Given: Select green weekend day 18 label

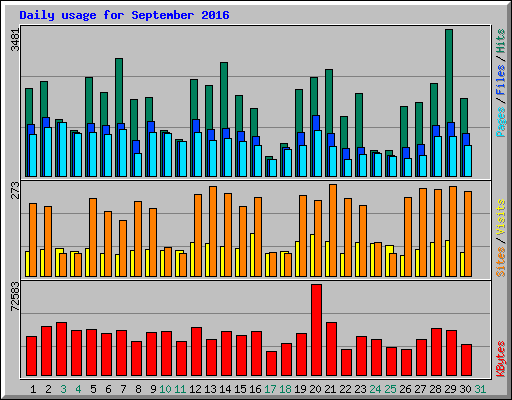Looking at the screenshot, I should coord(285,389).
